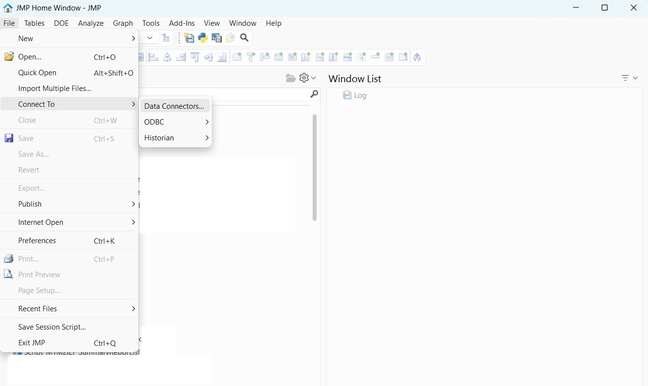Open the dropdown arrow beside the gear icon

tap(314, 78)
